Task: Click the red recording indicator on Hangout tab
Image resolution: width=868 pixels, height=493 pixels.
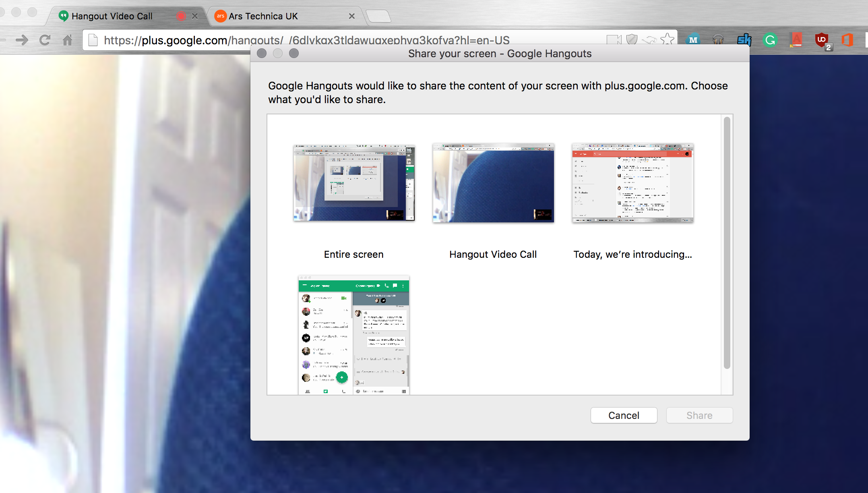Action: tap(181, 16)
